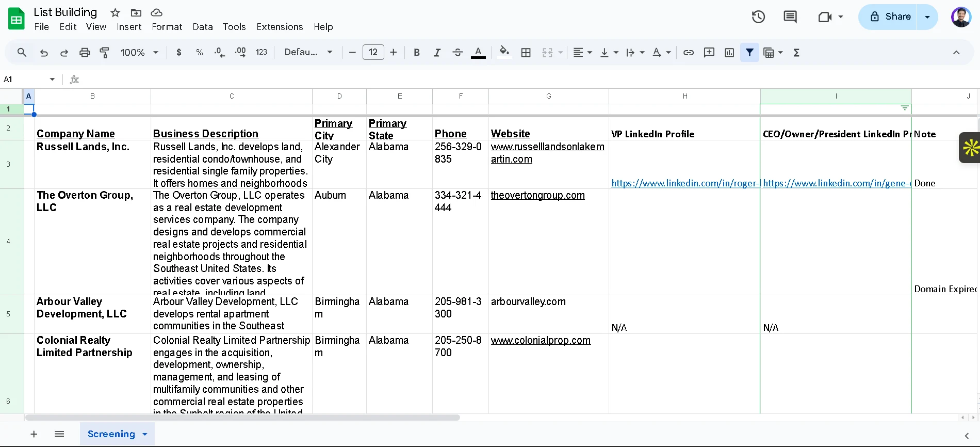This screenshot has width=980, height=447.
Task: Open the Google account avatar
Action: point(961,17)
